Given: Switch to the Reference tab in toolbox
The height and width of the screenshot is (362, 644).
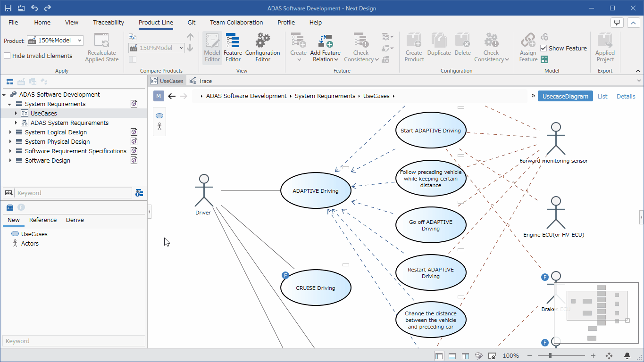Looking at the screenshot, I should 43,220.
